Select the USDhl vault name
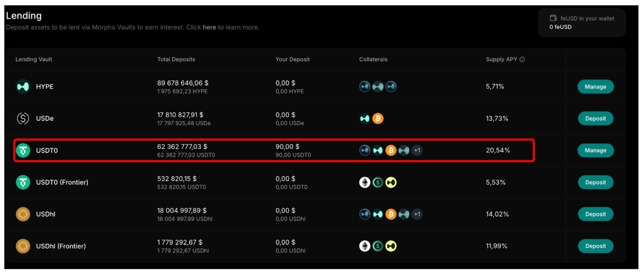This screenshot has height=274, width=644. [x=45, y=214]
